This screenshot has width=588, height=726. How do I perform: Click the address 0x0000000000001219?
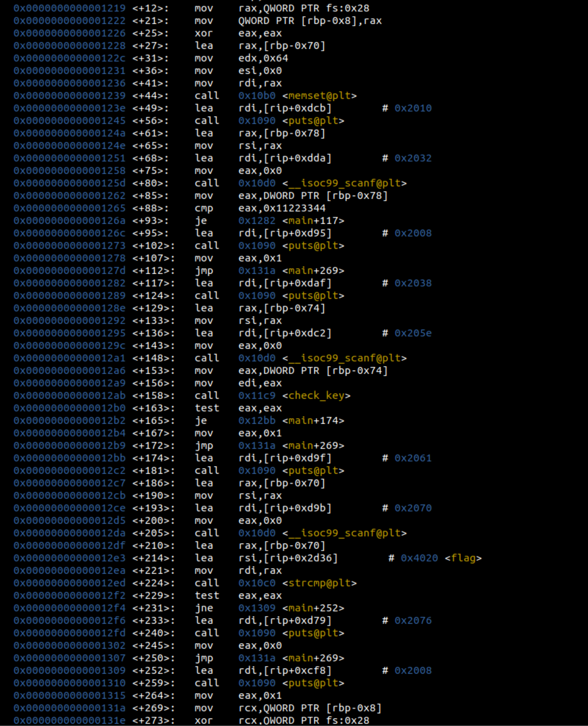pos(69,8)
